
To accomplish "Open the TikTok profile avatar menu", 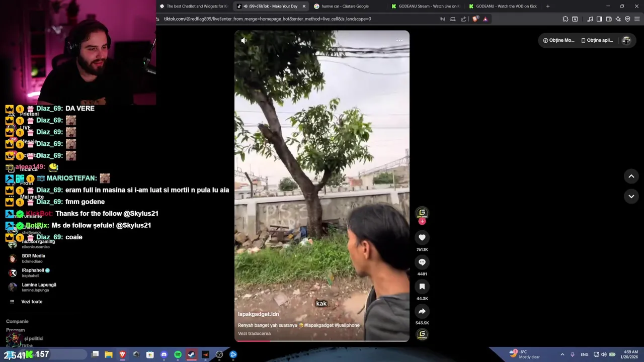I will (x=626, y=40).
